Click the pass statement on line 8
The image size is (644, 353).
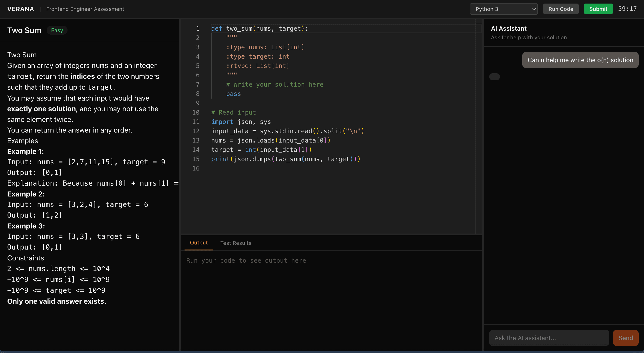(x=233, y=94)
